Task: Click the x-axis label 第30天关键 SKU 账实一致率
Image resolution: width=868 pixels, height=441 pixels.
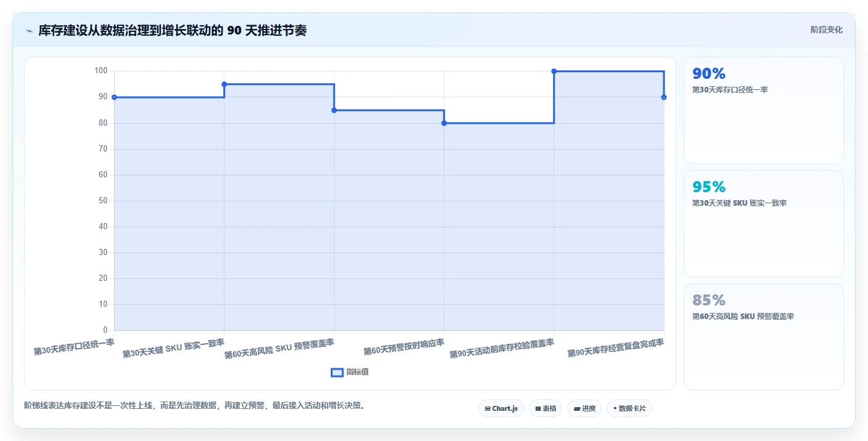Action: pyautogui.click(x=174, y=348)
